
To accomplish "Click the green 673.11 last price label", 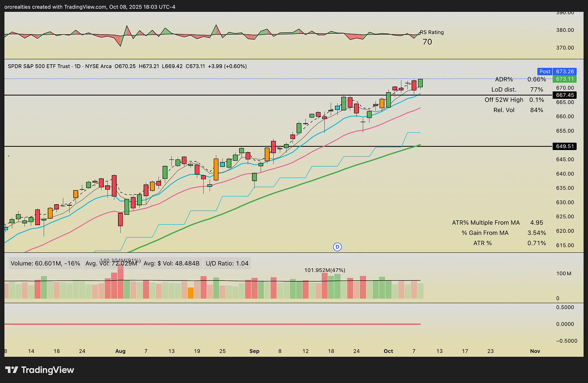I will (x=565, y=79).
